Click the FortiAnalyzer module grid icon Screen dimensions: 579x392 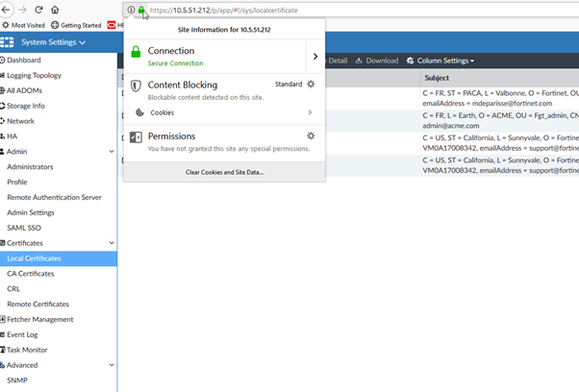(7, 42)
